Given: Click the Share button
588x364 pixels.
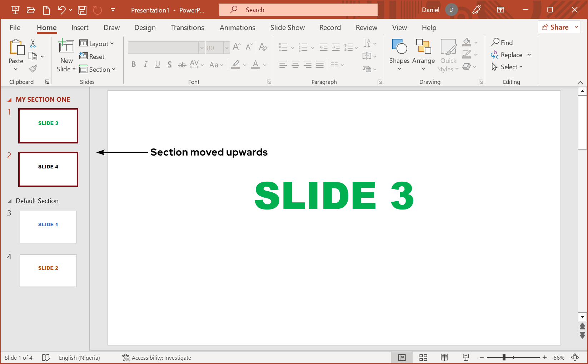Looking at the screenshot, I should pos(555,27).
